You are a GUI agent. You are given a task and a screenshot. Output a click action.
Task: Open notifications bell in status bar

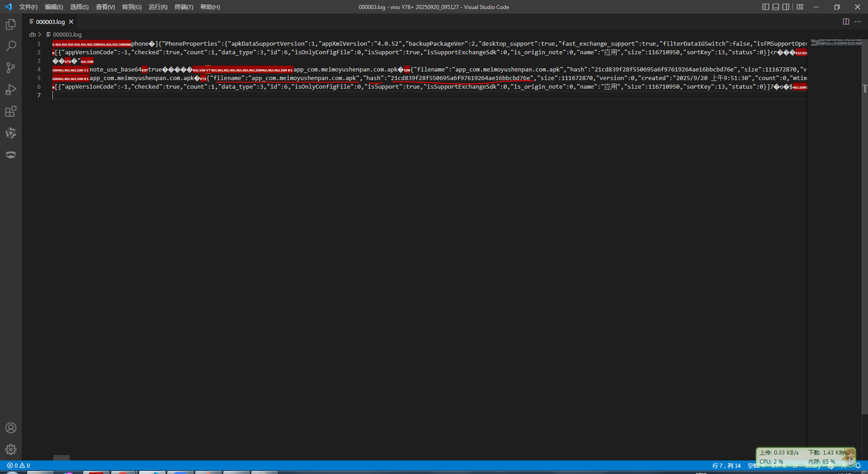[x=858, y=465]
